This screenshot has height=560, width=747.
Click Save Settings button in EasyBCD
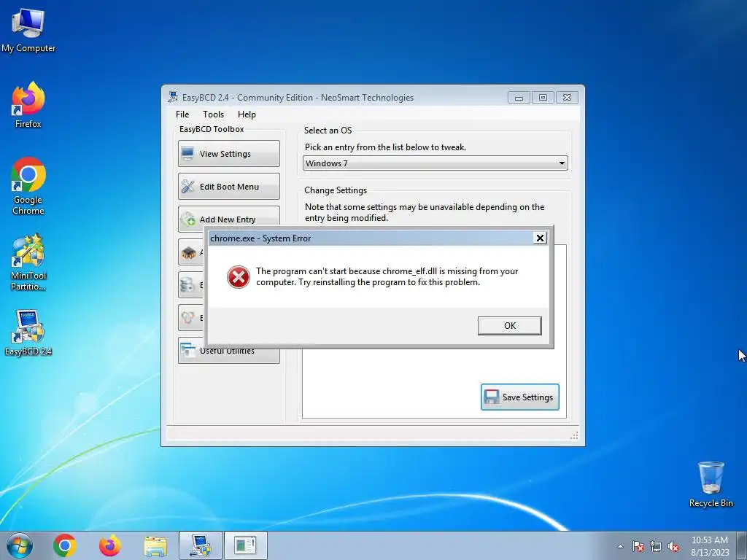click(519, 397)
